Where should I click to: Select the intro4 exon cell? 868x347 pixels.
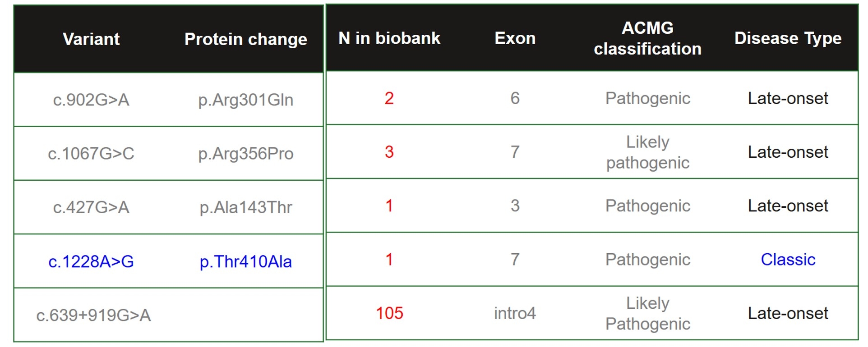click(x=515, y=313)
